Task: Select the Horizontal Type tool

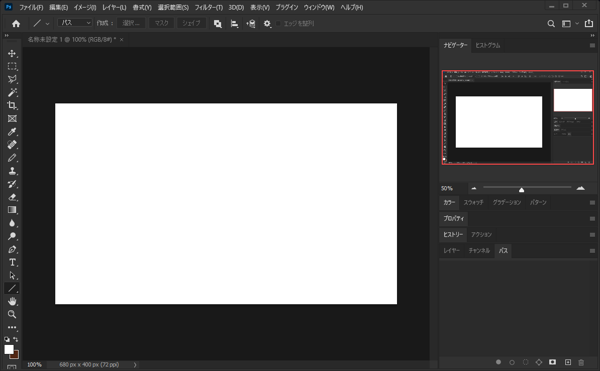Action: [x=12, y=262]
